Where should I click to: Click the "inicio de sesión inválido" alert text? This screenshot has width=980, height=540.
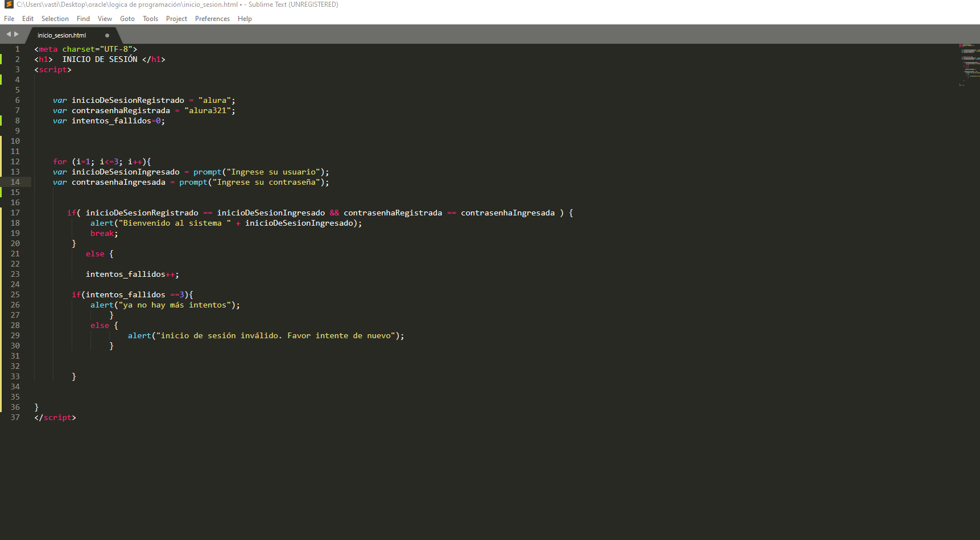click(x=275, y=335)
